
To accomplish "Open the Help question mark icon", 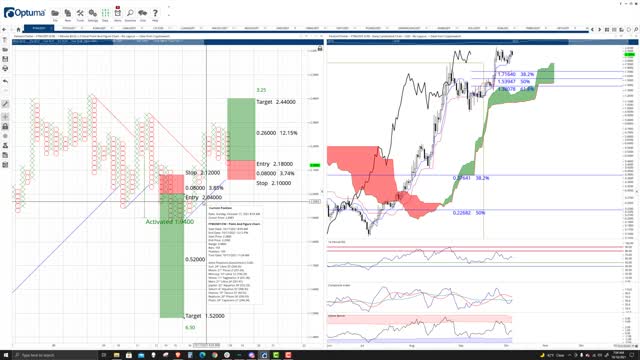I will pos(155,13).
